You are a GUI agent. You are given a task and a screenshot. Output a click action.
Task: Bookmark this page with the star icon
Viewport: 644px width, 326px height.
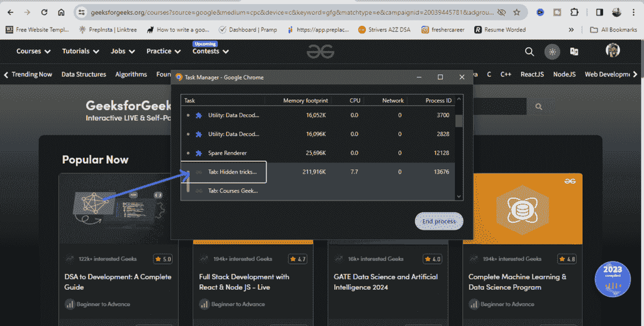(517, 13)
